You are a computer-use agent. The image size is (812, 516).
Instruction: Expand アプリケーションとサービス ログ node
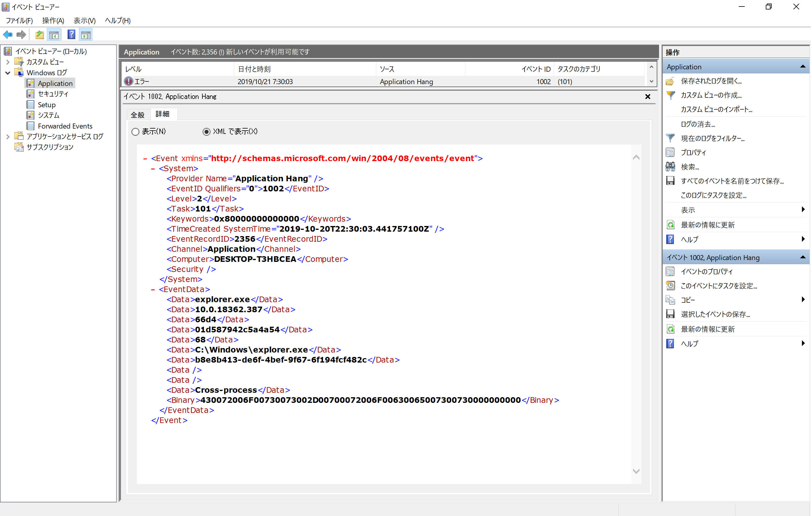7,137
